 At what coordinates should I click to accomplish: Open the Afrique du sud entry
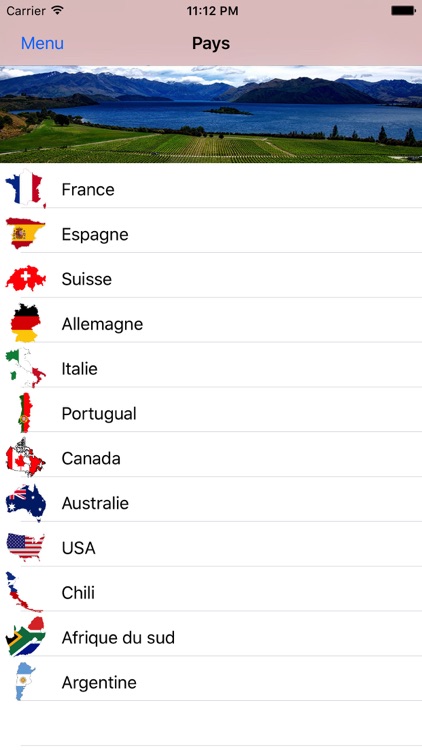coord(211,637)
